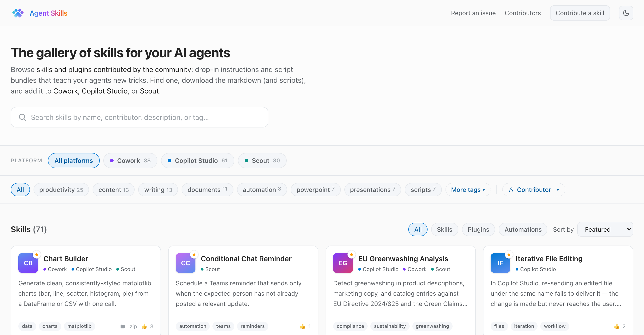This screenshot has height=335, width=644.
Task: Filter by the writing tag
Action: point(158,190)
